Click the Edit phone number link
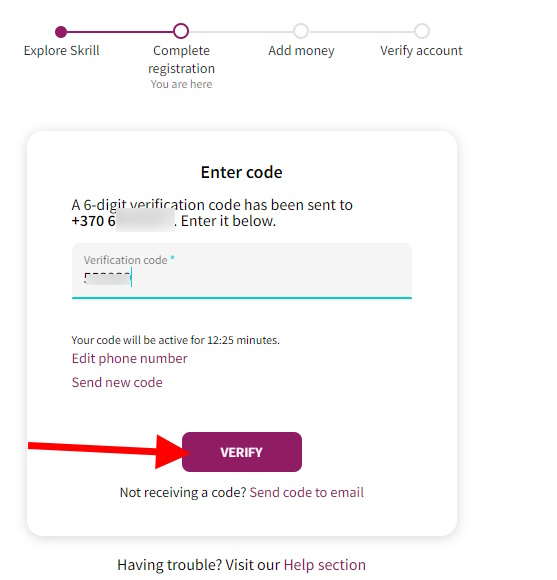 [x=129, y=358]
